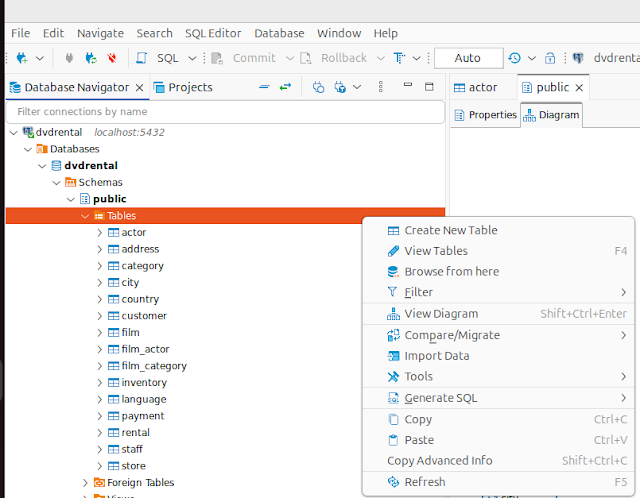Click the padlock icon in toolbar
Image resolution: width=640 pixels, height=498 pixels.
pyautogui.click(x=550, y=58)
